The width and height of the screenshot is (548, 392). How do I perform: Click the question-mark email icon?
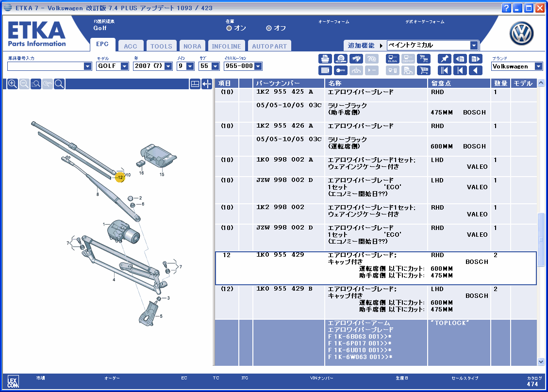371,59
